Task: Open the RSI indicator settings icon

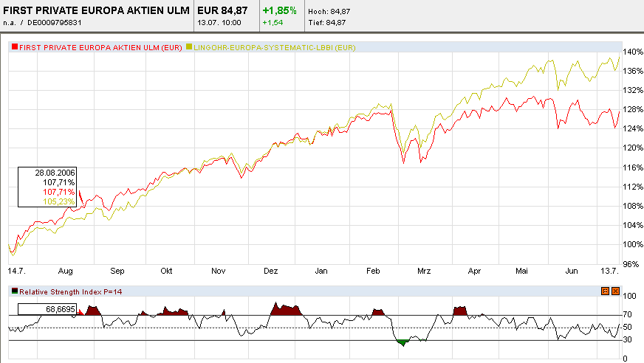Action: [x=605, y=291]
